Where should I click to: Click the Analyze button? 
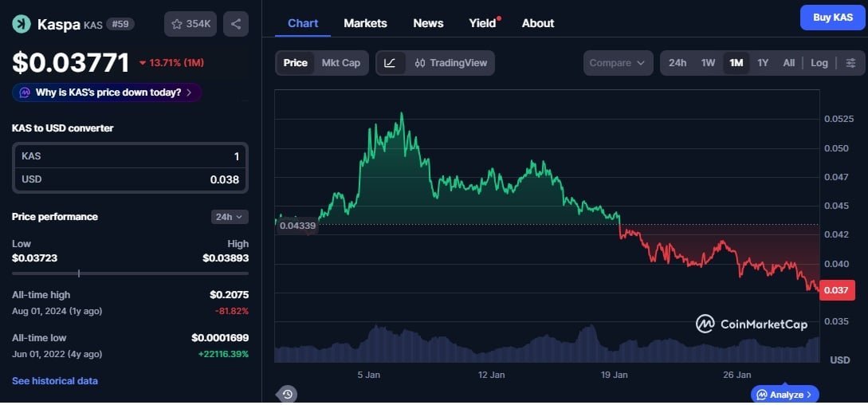click(785, 395)
